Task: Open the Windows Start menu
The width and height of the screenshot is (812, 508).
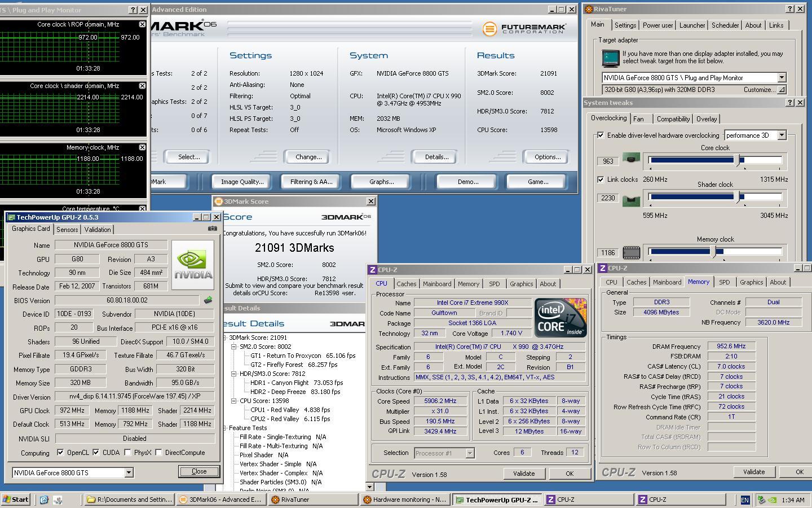Action: coord(16,500)
